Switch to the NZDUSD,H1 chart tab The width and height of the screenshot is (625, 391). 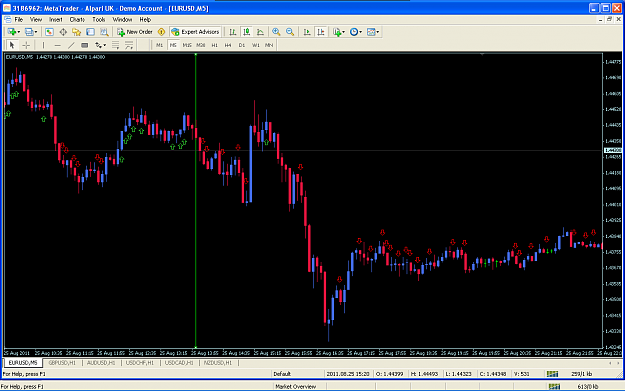(x=218, y=363)
